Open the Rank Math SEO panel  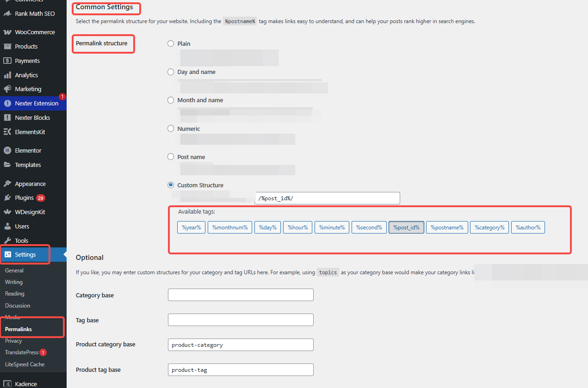point(33,13)
